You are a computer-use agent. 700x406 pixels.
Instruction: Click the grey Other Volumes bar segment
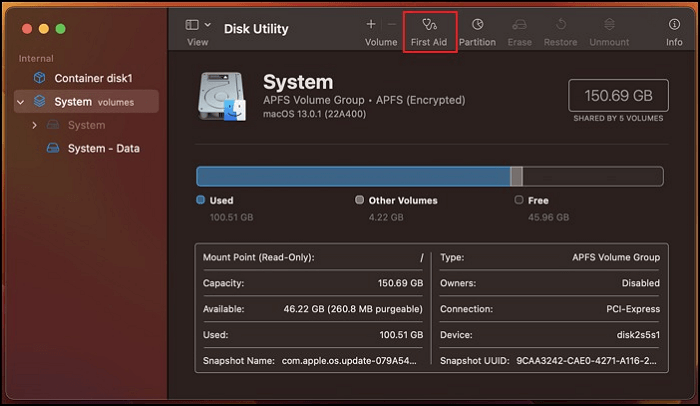pos(516,176)
